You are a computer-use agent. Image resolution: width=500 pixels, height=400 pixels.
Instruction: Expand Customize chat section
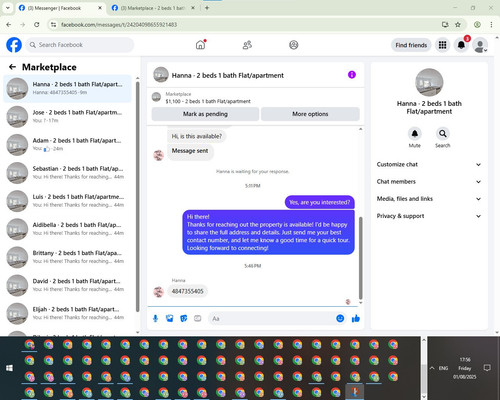coord(429,164)
